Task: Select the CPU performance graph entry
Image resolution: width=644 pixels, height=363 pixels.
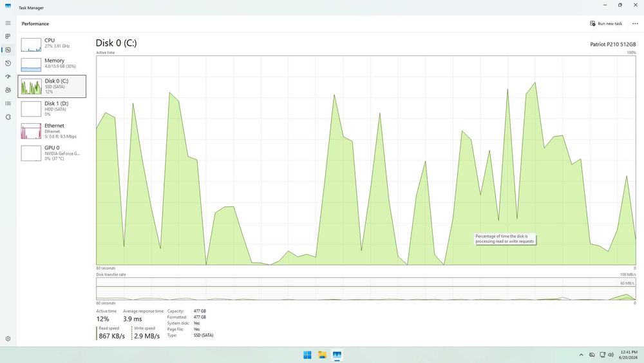Action: pos(52,44)
